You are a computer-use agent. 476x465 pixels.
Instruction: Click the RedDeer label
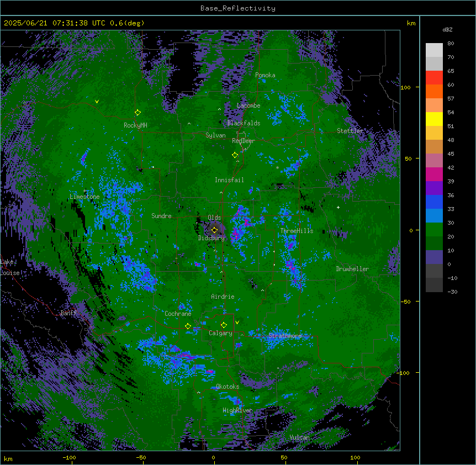[244, 141]
